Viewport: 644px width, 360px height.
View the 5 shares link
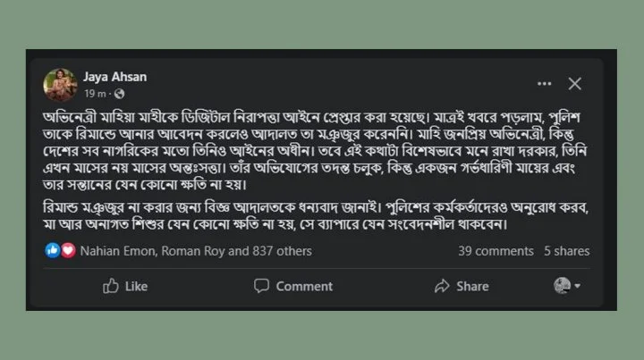567,251
